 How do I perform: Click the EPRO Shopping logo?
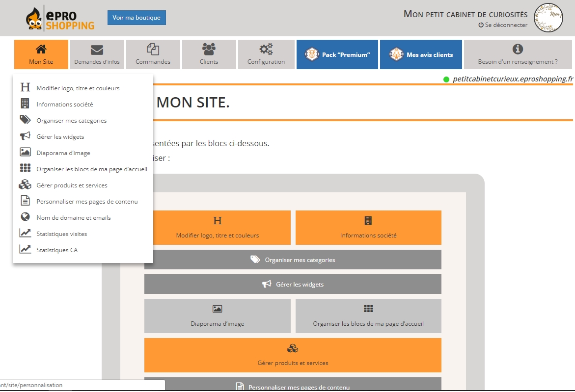tap(60, 18)
